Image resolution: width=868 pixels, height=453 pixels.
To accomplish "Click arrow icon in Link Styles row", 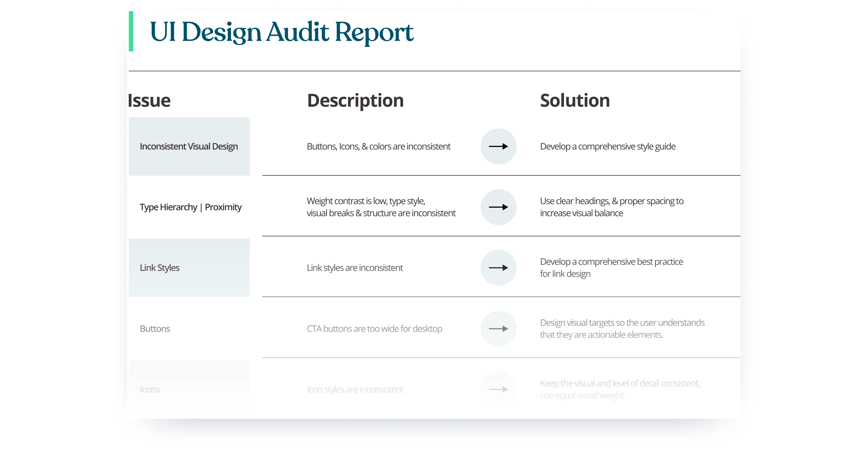I will click(x=498, y=268).
